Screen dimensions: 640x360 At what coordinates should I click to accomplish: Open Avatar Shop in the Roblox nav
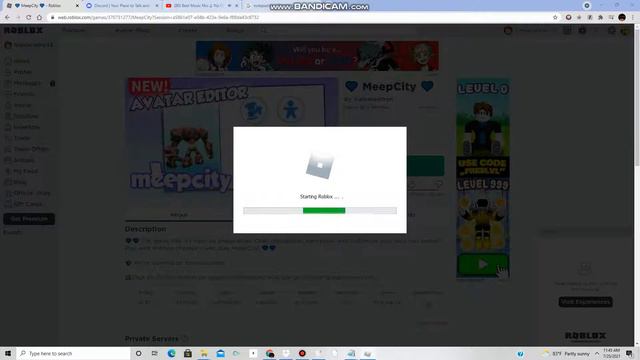[133, 30]
